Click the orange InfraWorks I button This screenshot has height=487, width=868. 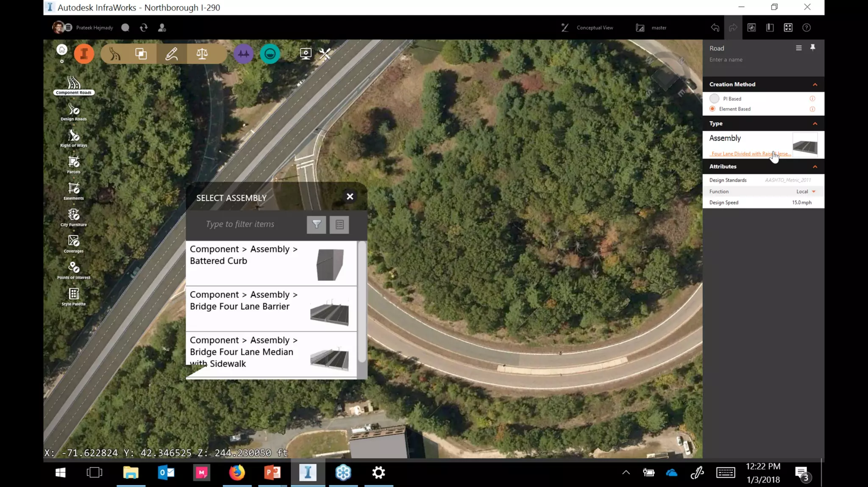click(84, 54)
